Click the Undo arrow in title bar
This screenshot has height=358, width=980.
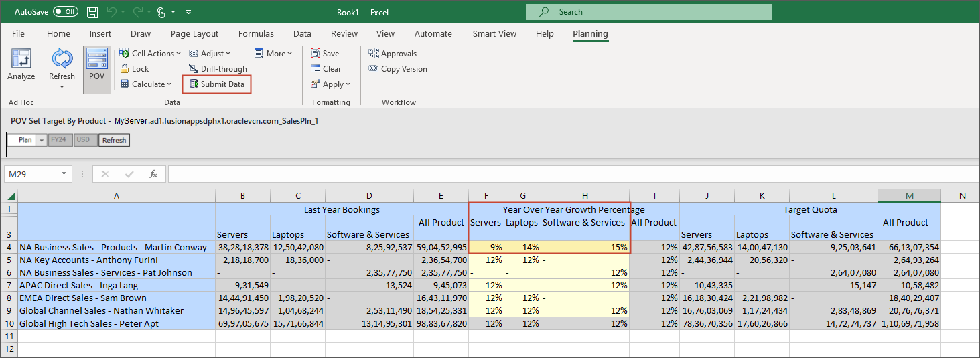[113, 12]
